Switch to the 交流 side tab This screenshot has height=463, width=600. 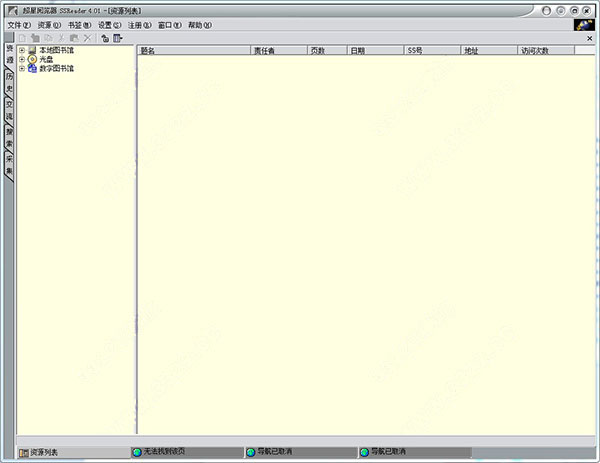[x=9, y=110]
